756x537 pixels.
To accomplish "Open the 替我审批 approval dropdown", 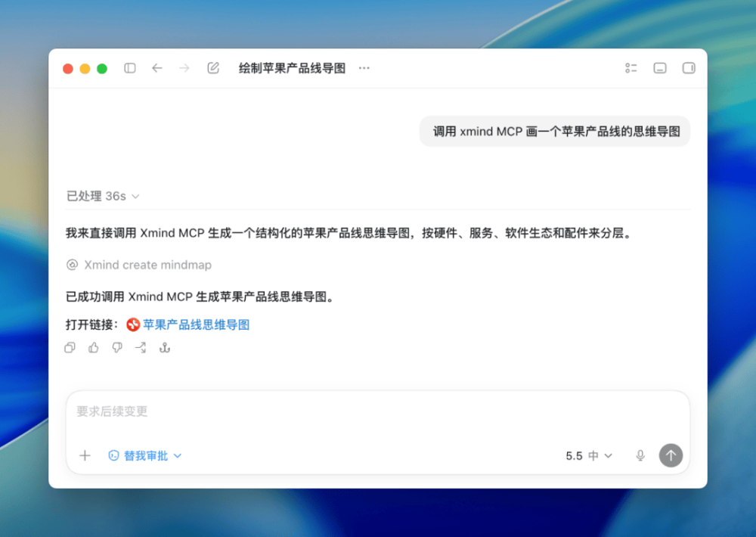I will click(144, 455).
